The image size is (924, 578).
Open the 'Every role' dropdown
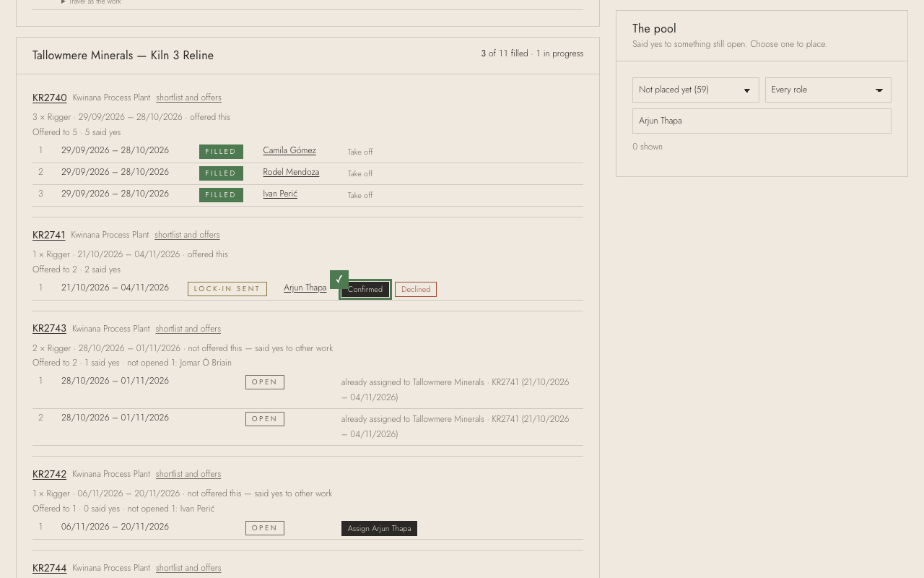click(x=828, y=90)
